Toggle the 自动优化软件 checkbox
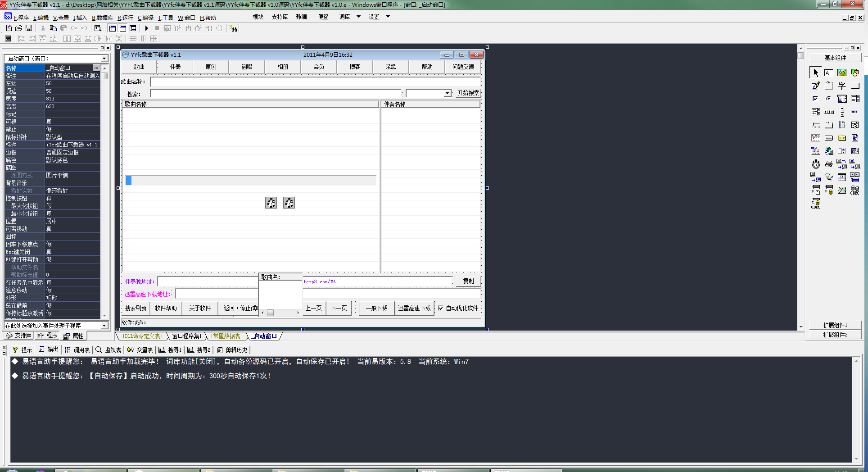868x472 pixels. [441, 308]
